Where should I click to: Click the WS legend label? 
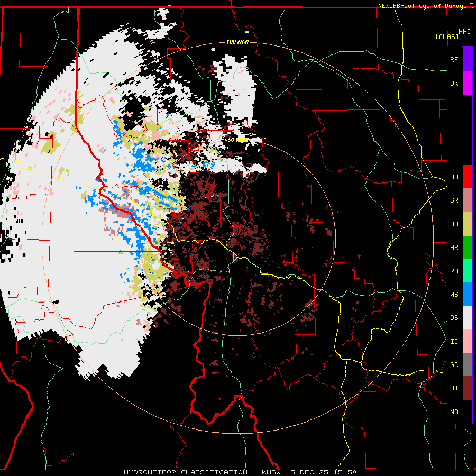454,295
